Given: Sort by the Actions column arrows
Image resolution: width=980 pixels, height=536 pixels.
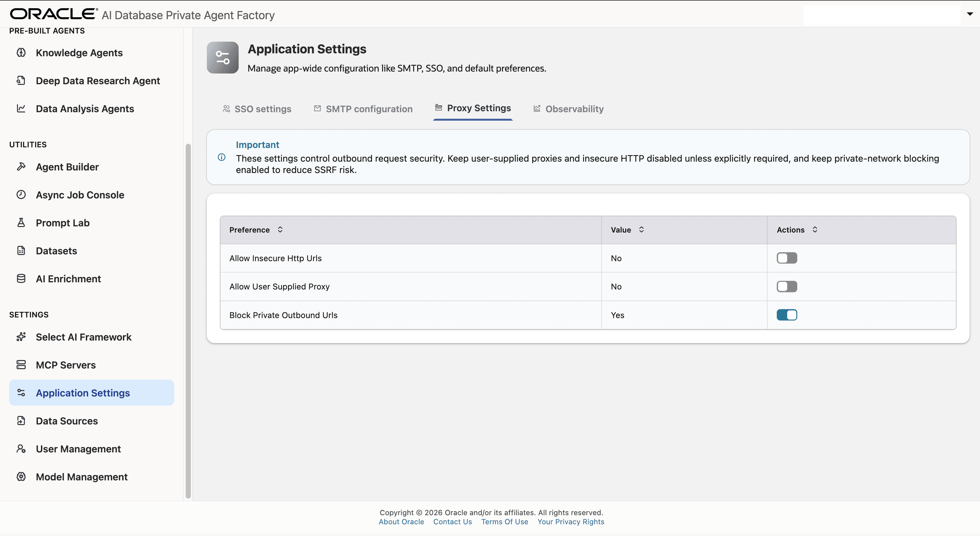Looking at the screenshot, I should tap(815, 229).
